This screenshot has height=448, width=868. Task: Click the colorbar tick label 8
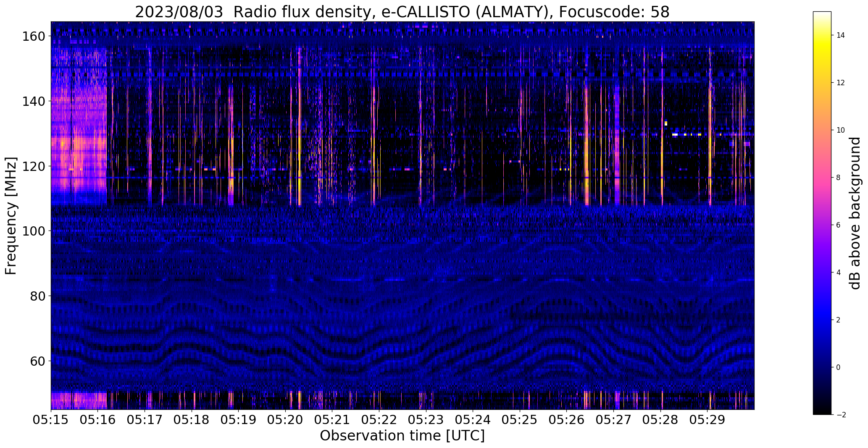(x=838, y=178)
